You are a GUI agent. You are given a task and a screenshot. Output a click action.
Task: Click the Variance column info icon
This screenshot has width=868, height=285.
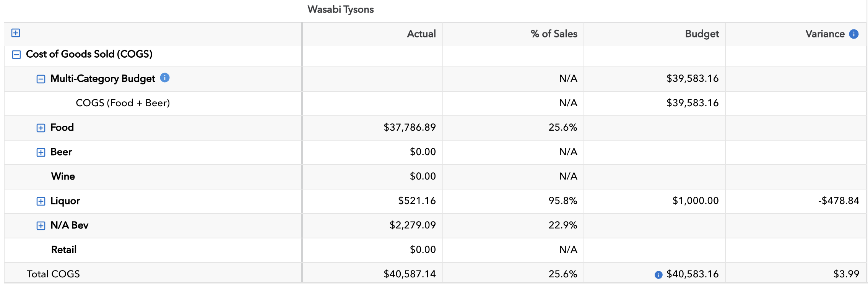click(853, 34)
